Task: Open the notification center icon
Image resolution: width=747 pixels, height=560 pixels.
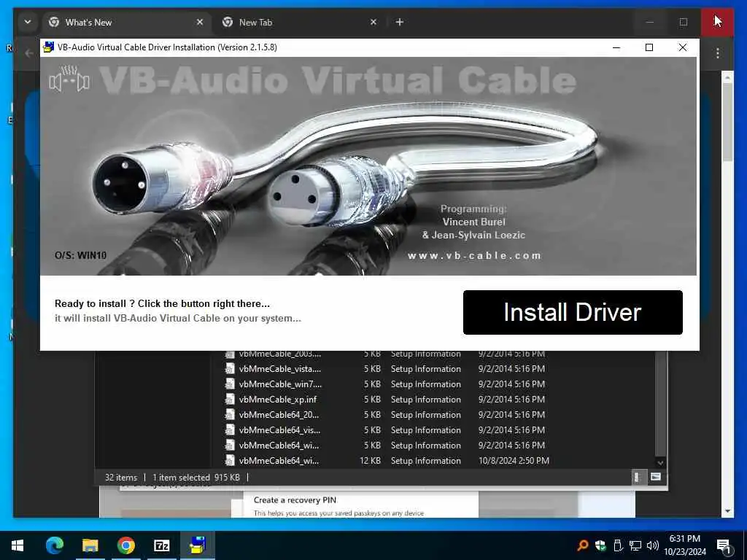Action: (x=724, y=545)
